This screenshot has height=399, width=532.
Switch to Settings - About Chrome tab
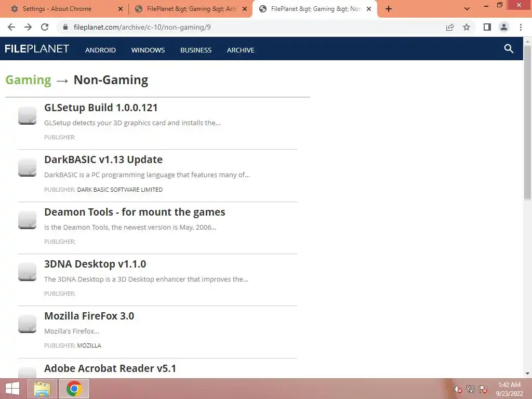tap(64, 9)
